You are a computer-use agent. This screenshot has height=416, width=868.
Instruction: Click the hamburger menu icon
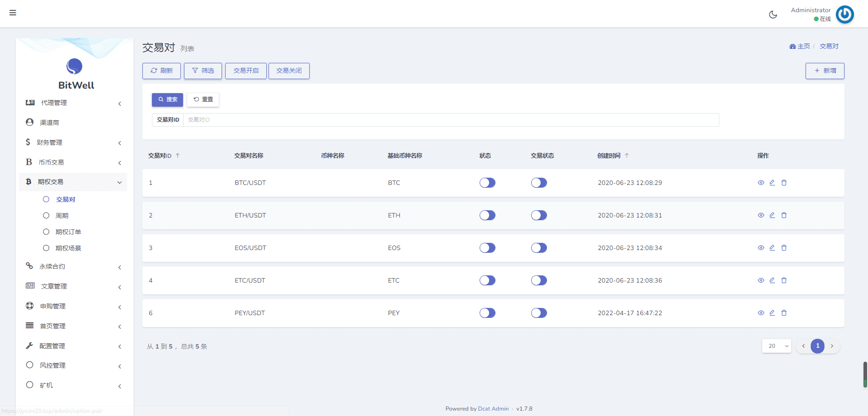click(x=13, y=13)
